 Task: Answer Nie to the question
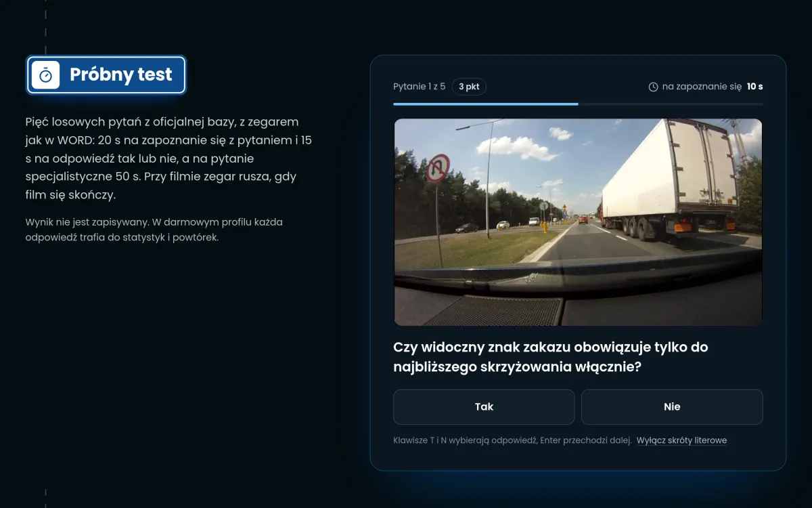pyautogui.click(x=672, y=406)
